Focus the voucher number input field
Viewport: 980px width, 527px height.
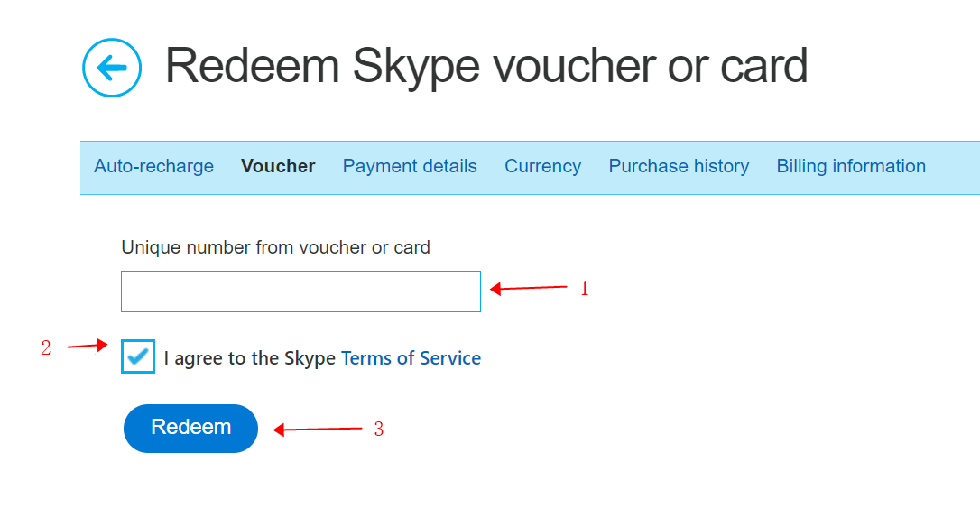(x=300, y=291)
